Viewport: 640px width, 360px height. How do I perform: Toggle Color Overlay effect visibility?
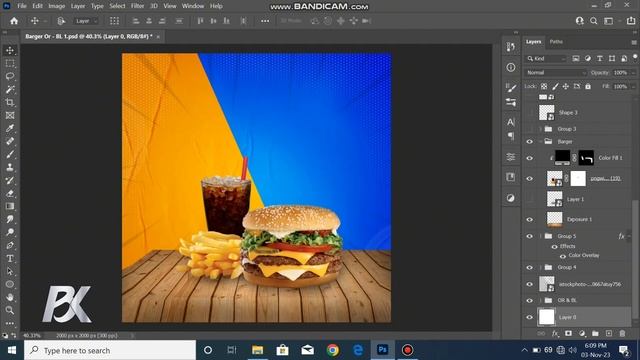tap(563, 256)
